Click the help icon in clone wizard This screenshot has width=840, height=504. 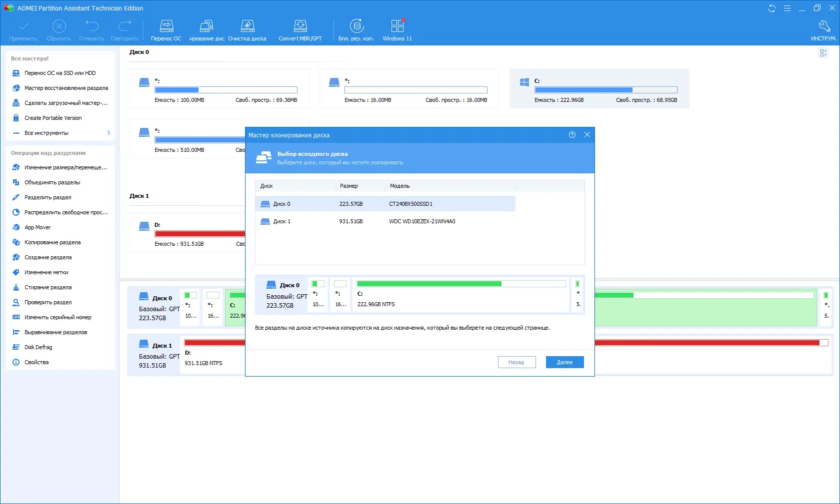572,135
